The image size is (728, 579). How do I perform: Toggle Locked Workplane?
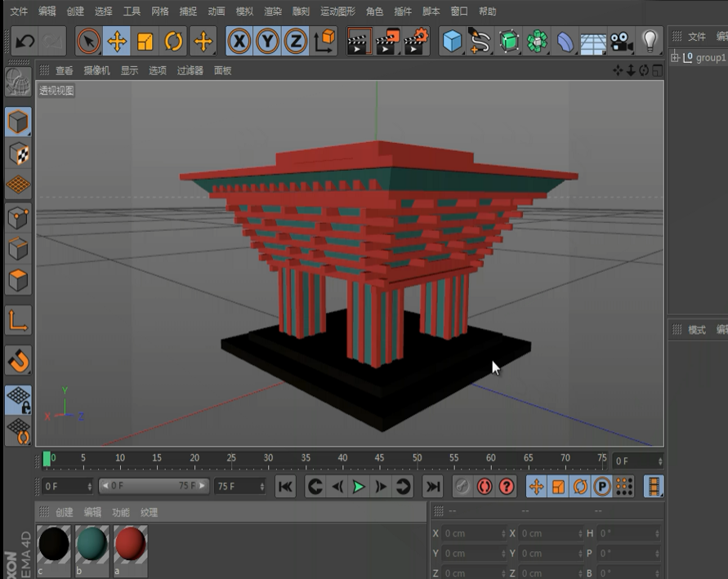tap(18, 400)
